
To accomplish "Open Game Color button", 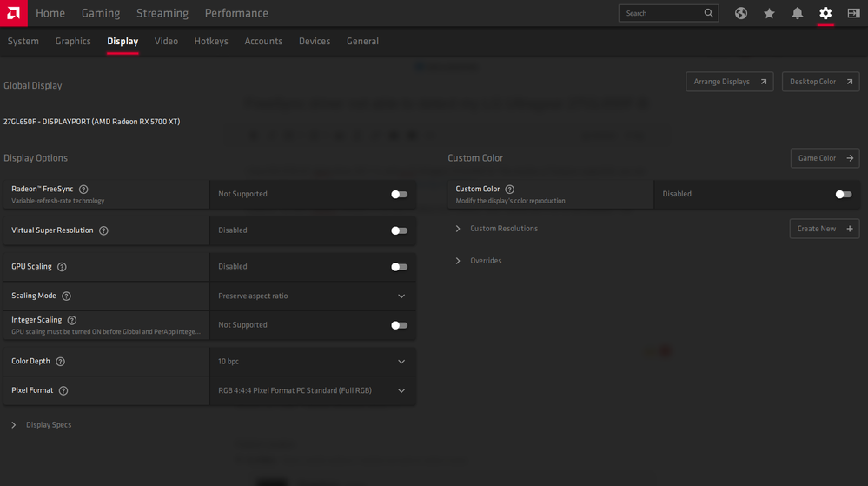I will click(825, 158).
